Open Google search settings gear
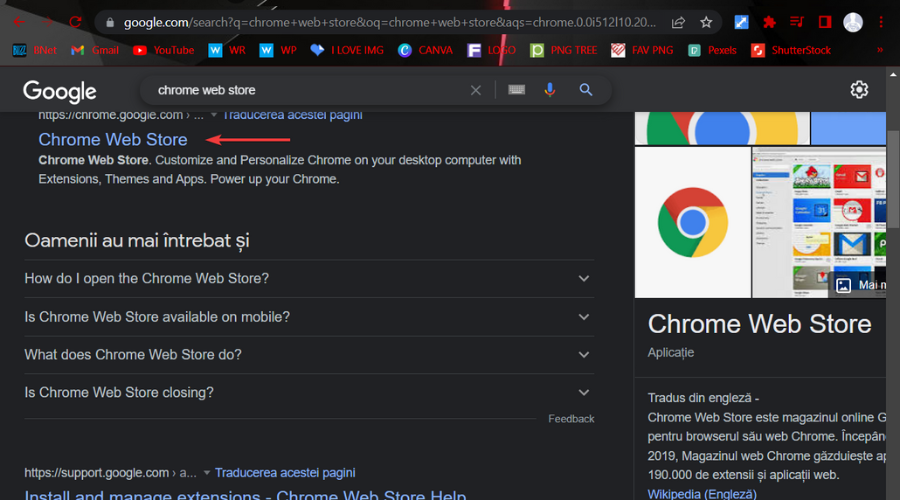This screenshot has width=900, height=500. 859,90
